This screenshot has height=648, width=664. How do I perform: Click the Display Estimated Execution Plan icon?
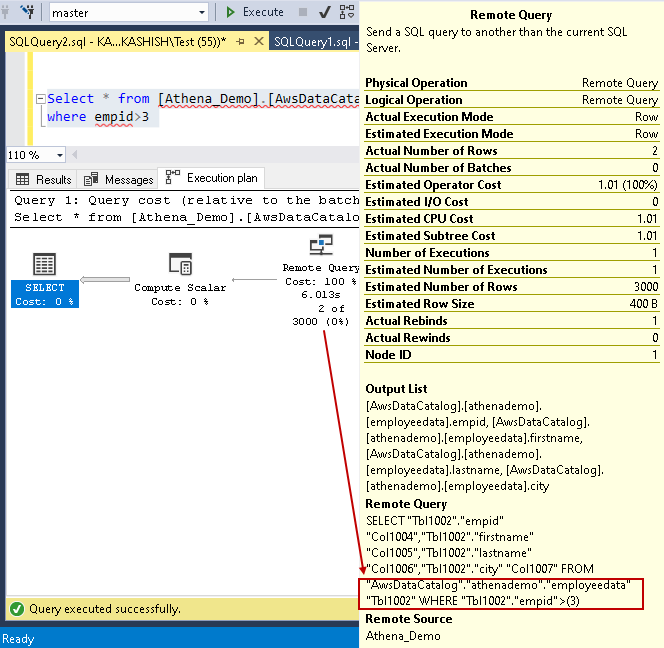point(346,12)
